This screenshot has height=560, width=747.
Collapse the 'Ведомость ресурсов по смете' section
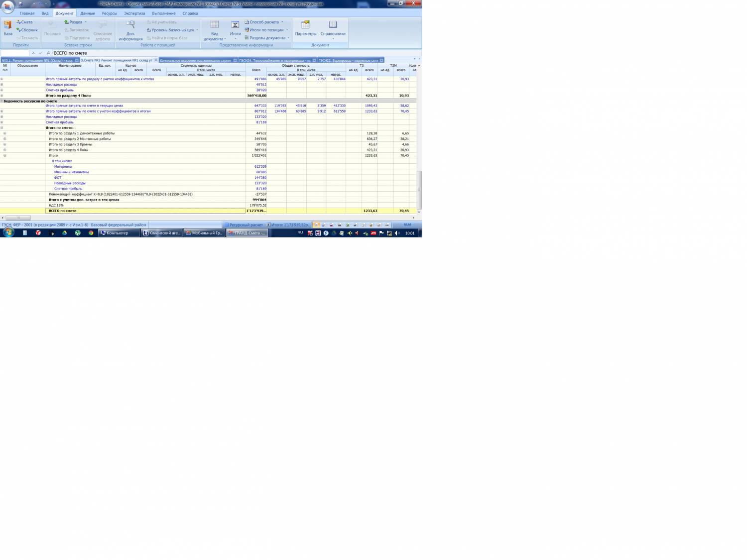pyautogui.click(x=1, y=101)
